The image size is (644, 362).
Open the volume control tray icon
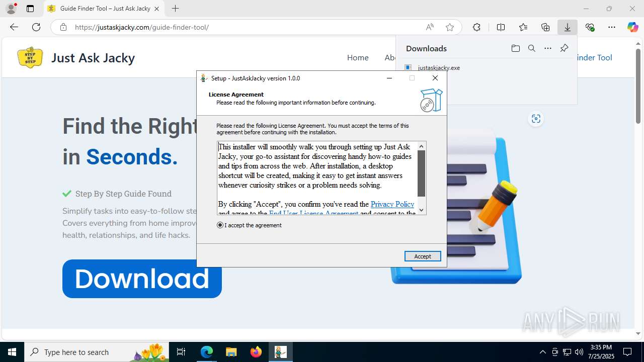[579, 352]
